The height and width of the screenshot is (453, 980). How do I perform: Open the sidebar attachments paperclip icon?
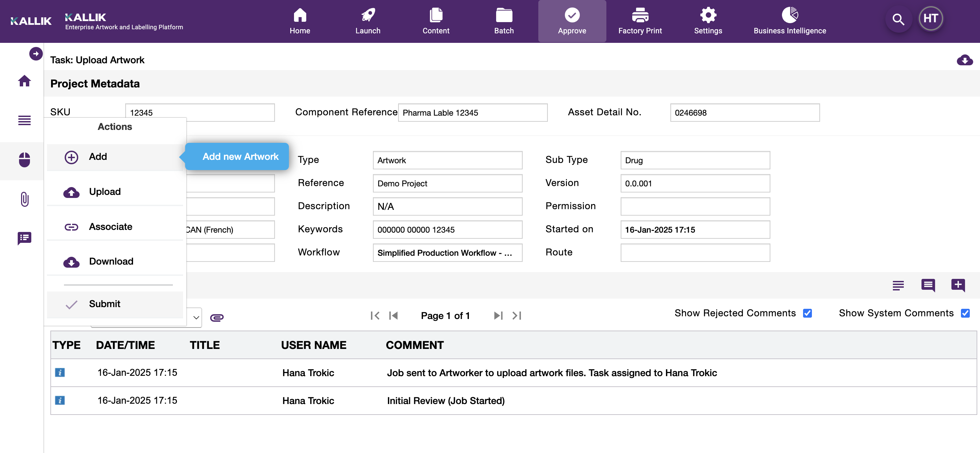point(24,199)
